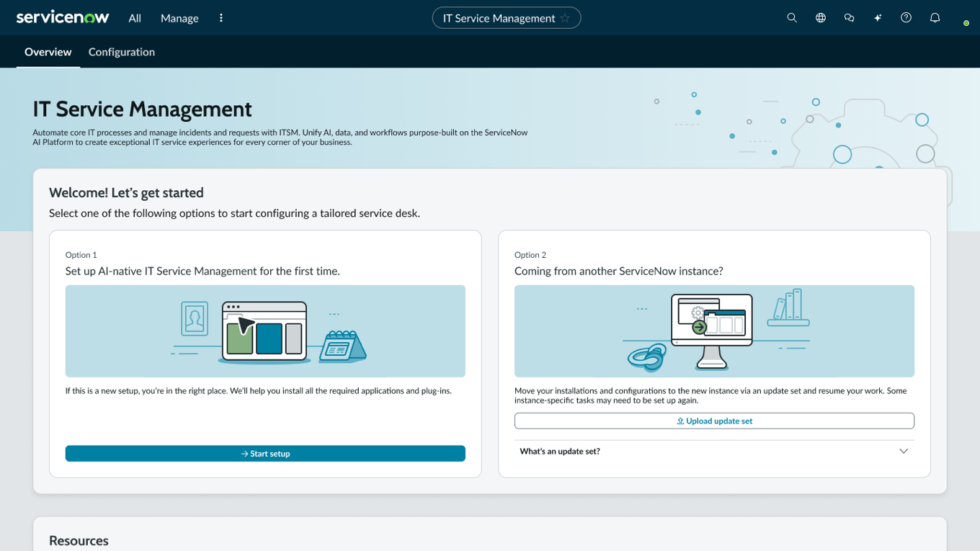This screenshot has height=551, width=980.
Task: Open the notifications bell icon
Action: [935, 18]
